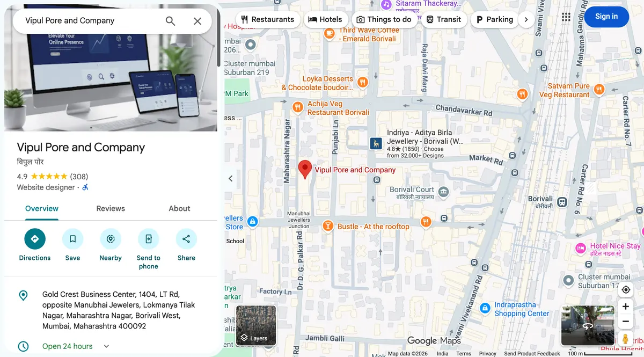The image size is (644, 357).
Task: Switch to the Reviews tab
Action: [111, 209]
